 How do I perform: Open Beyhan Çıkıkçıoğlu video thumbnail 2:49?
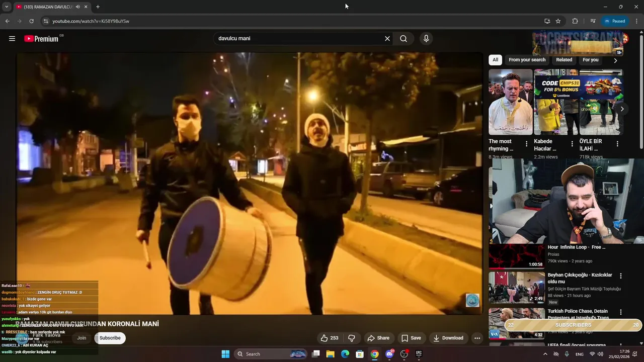[517, 288]
